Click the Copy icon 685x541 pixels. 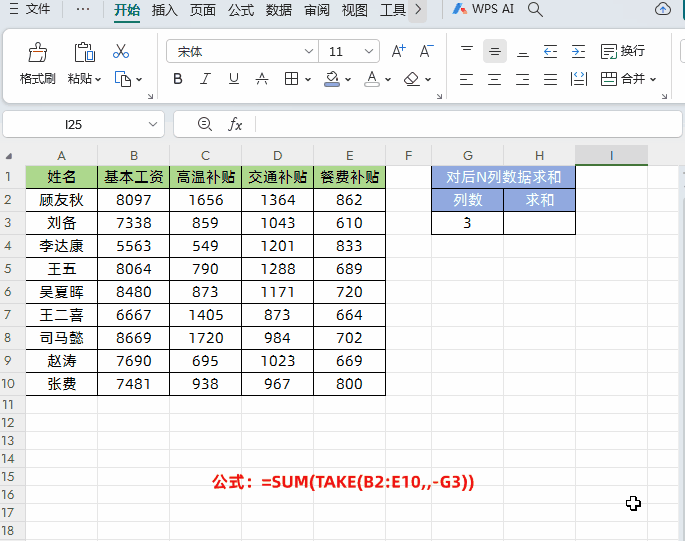[123, 79]
